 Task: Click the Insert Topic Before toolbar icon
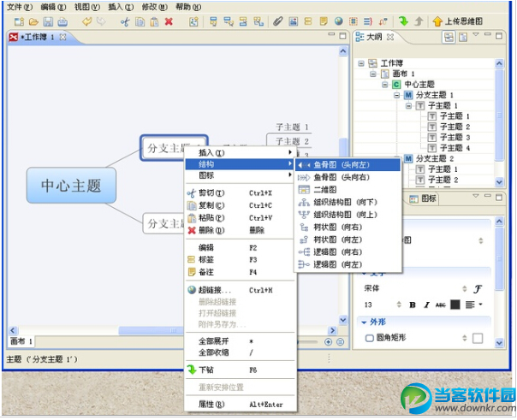[x=243, y=21]
